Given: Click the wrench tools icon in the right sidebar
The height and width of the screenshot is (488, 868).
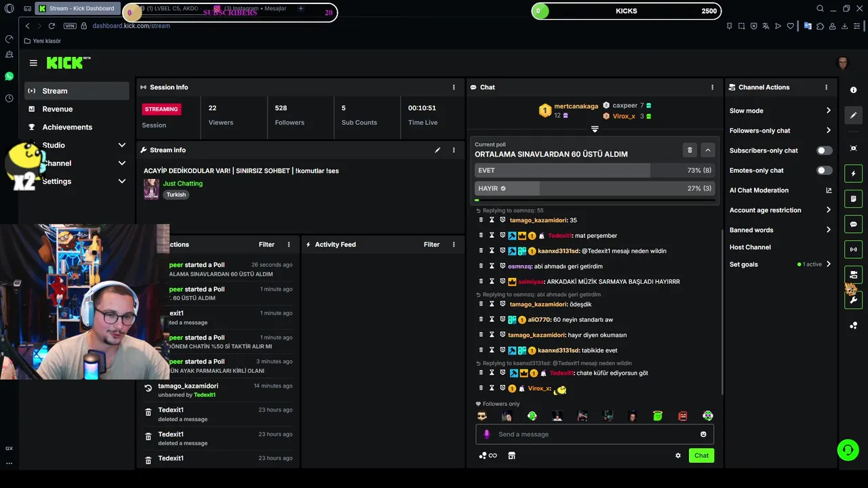Looking at the screenshot, I should (x=853, y=300).
